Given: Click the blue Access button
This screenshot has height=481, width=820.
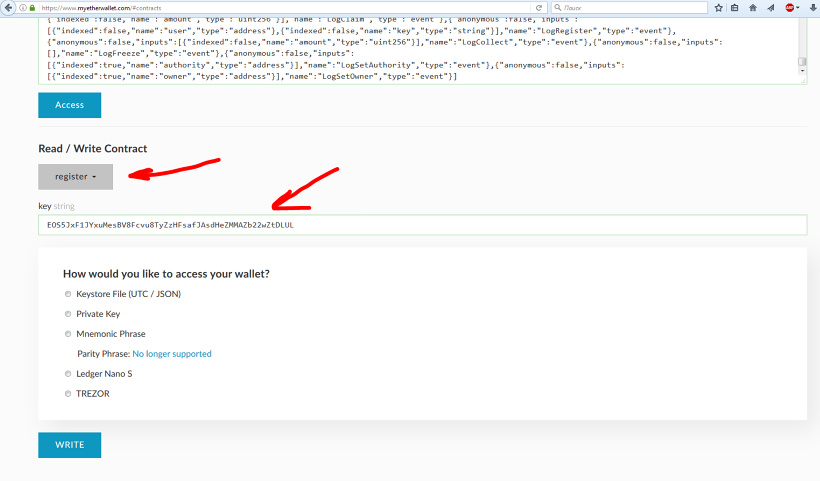Looking at the screenshot, I should pyautogui.click(x=70, y=105).
